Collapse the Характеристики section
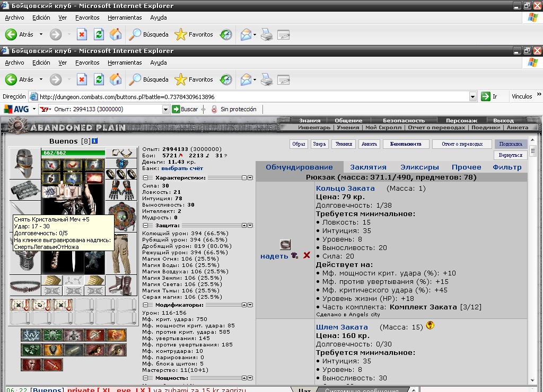 pos(145,178)
